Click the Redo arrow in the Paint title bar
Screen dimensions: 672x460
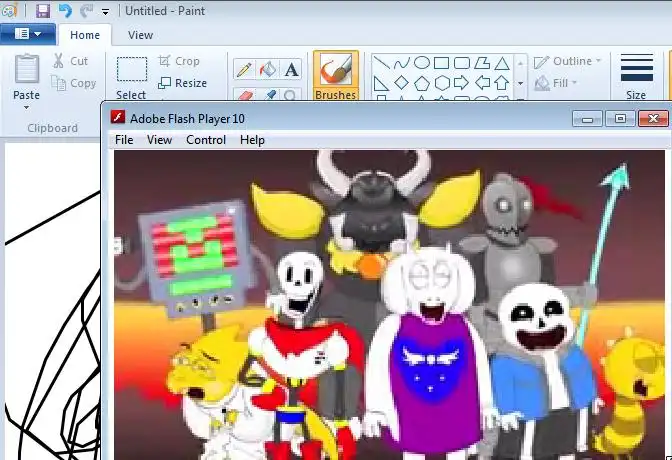87,10
